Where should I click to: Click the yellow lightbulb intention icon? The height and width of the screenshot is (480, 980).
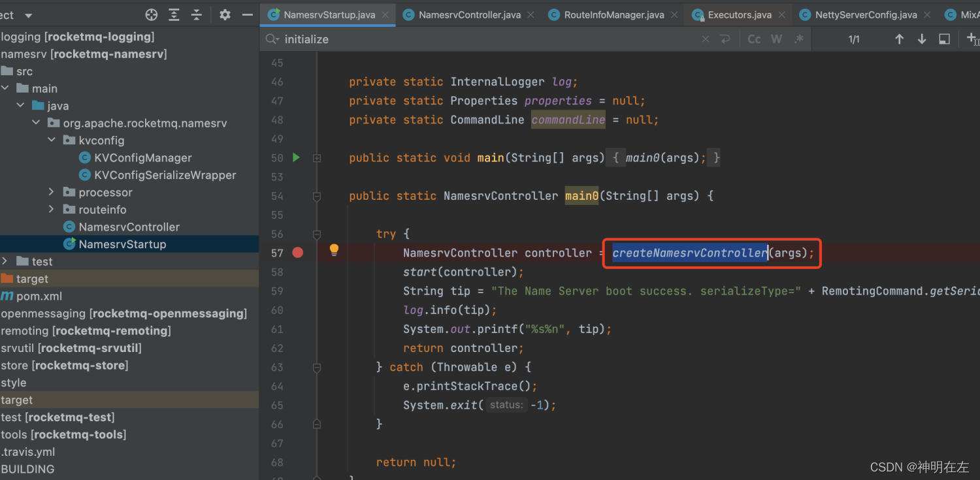334,249
